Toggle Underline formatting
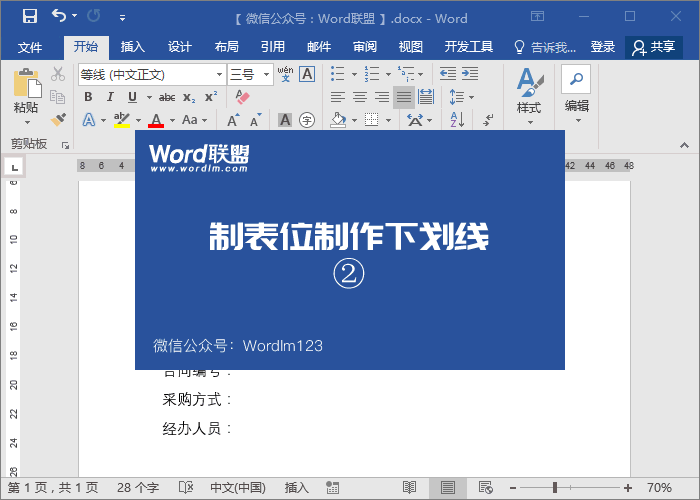This screenshot has width=700, height=500. tap(132, 97)
